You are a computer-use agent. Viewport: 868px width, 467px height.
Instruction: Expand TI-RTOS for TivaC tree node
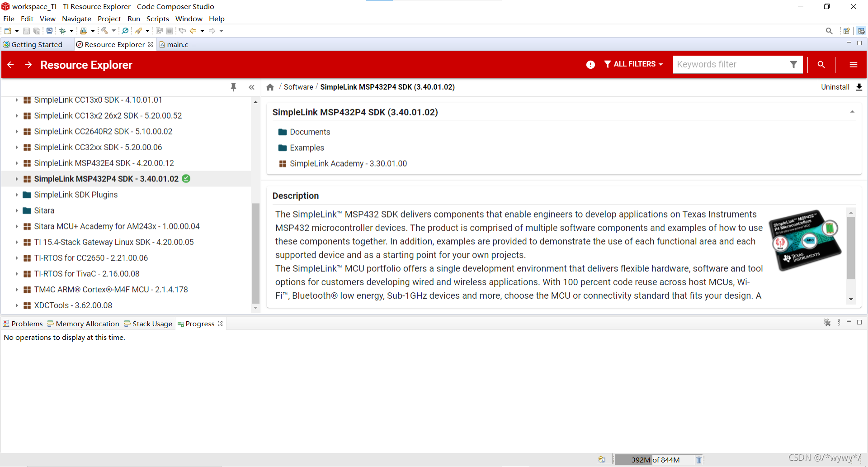(17, 274)
